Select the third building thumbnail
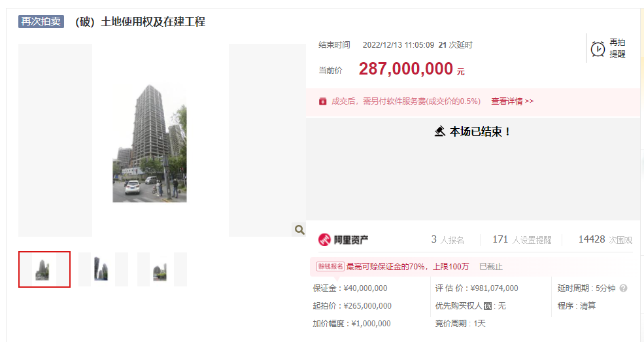 161,269
